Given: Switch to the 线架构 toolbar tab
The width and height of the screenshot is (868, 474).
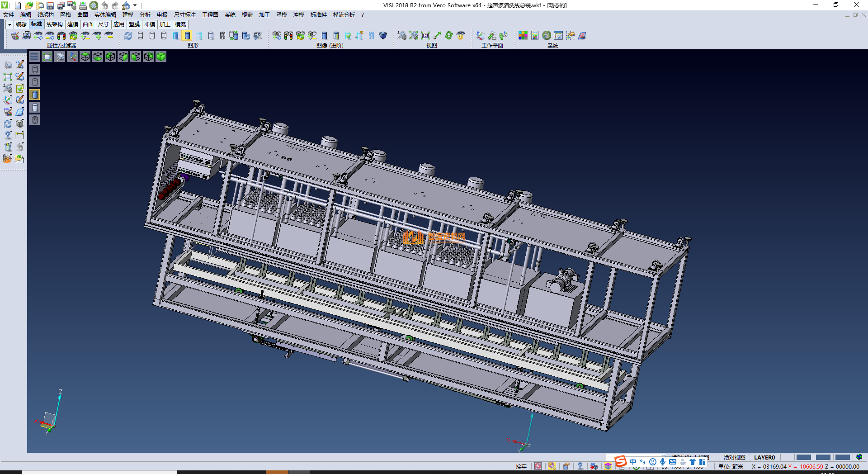Looking at the screenshot, I should pos(54,24).
